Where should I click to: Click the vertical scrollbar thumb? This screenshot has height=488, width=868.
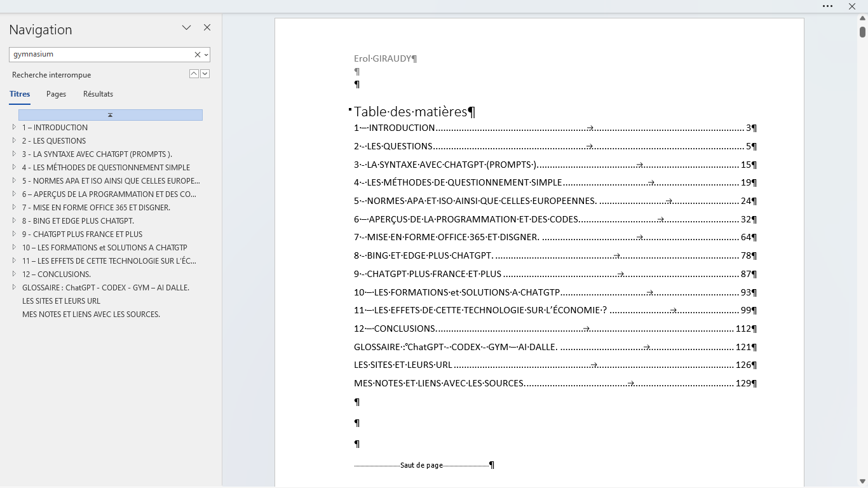pyautogui.click(x=862, y=32)
